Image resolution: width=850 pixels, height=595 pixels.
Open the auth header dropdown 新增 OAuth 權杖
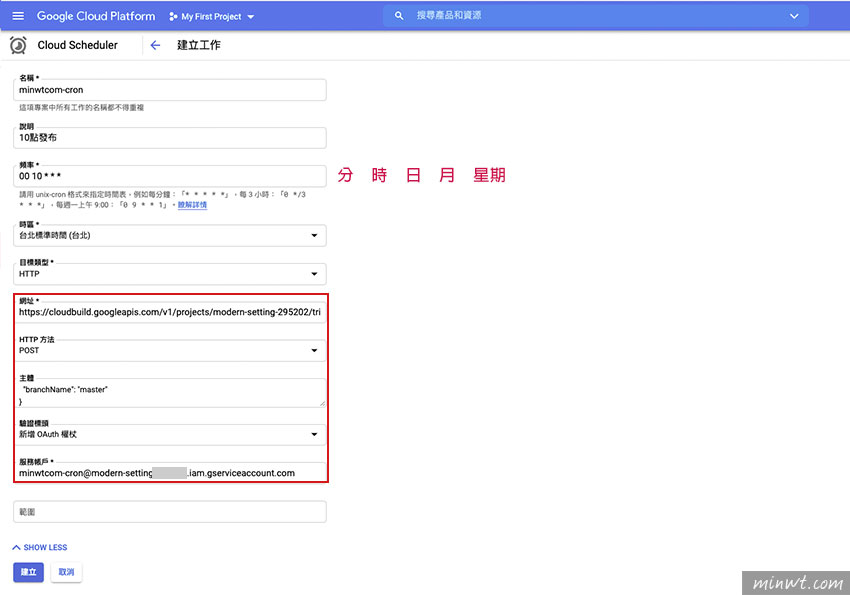[170, 435]
